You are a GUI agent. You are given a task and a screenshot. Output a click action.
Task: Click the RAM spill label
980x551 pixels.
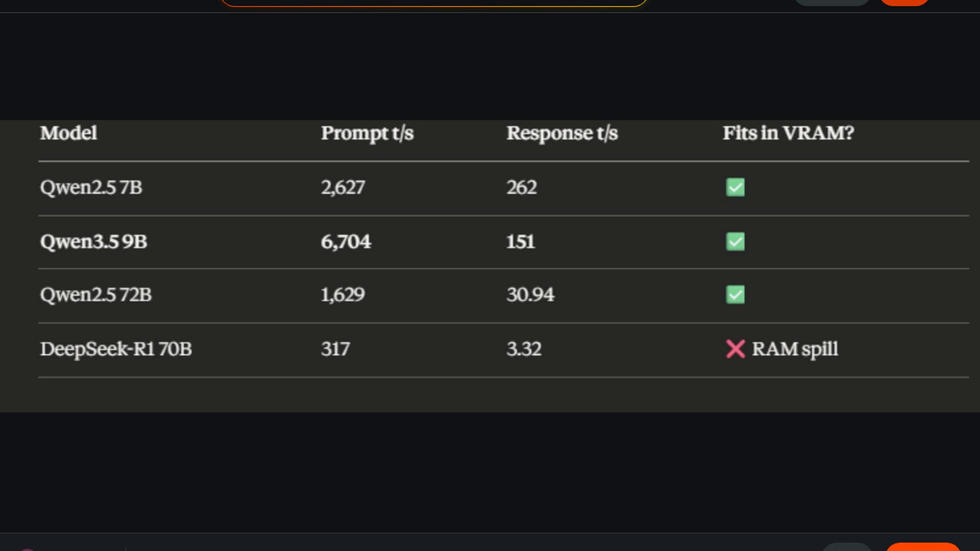tap(795, 349)
